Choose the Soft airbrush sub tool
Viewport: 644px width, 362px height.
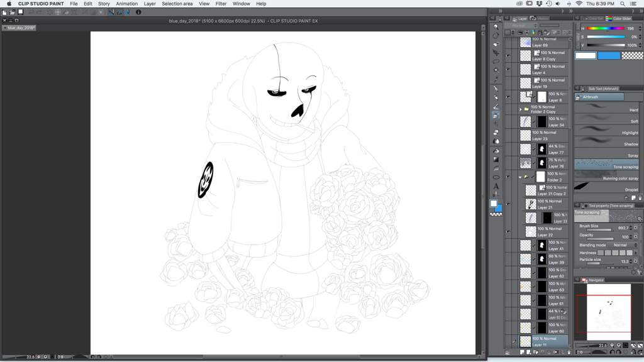click(x=607, y=119)
